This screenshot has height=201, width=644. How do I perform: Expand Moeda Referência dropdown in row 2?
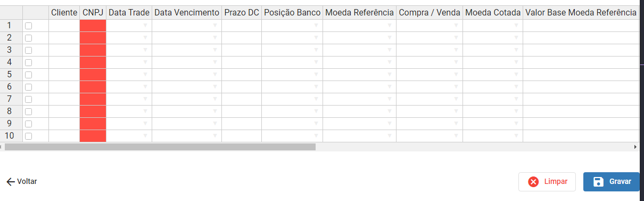(390, 38)
